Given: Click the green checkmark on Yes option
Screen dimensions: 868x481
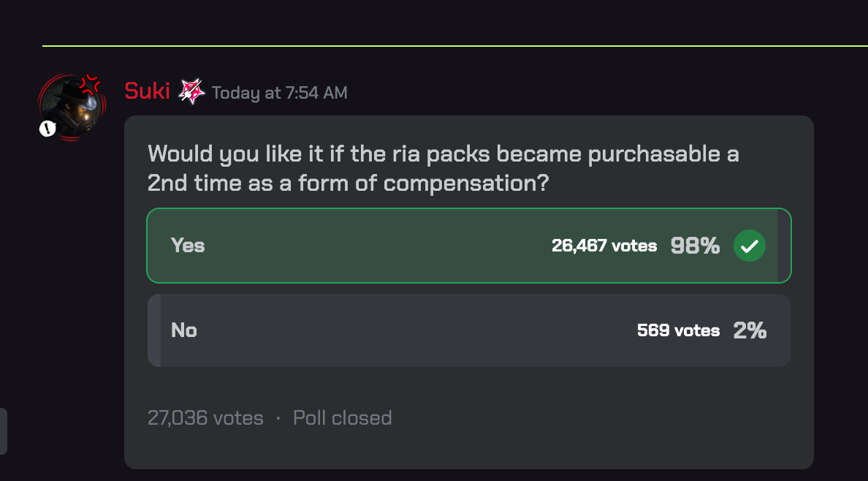Looking at the screenshot, I should point(749,246).
